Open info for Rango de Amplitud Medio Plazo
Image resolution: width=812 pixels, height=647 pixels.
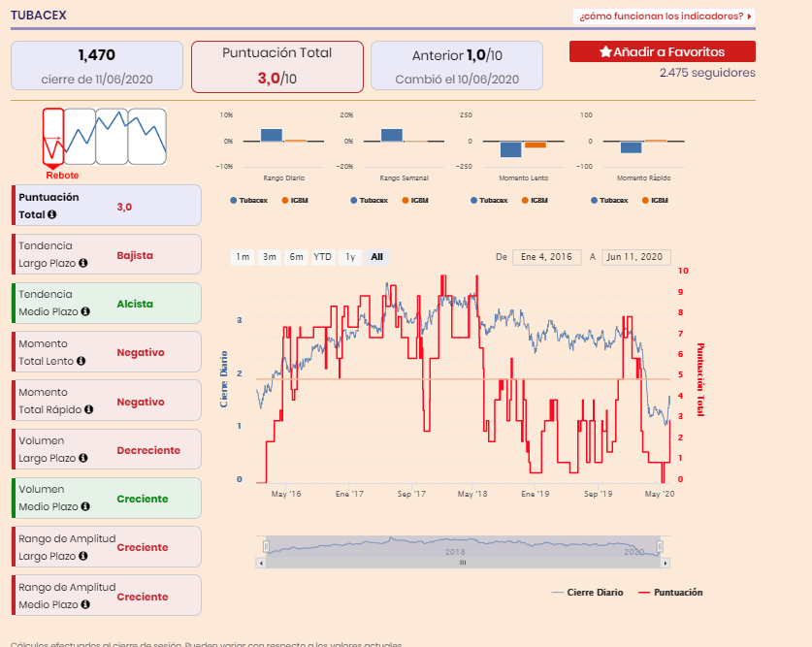(85, 604)
